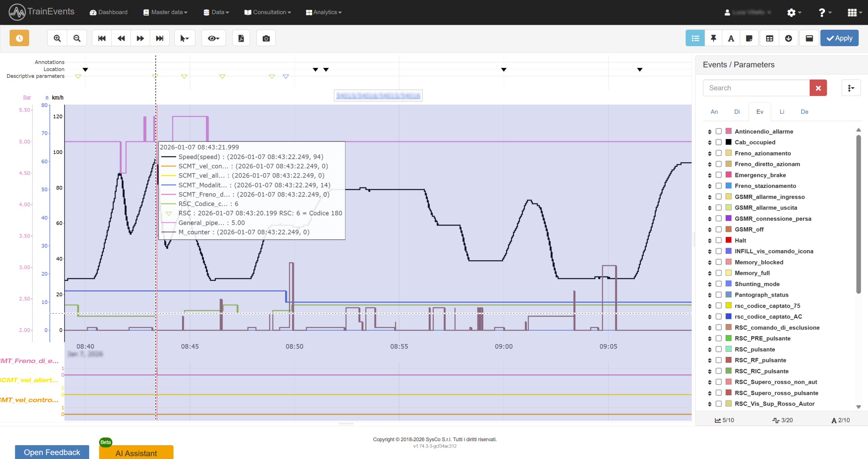Screen dimensions: 868x459
Task: Enable the Emergency_brake parameter checkbox
Action: (x=719, y=175)
